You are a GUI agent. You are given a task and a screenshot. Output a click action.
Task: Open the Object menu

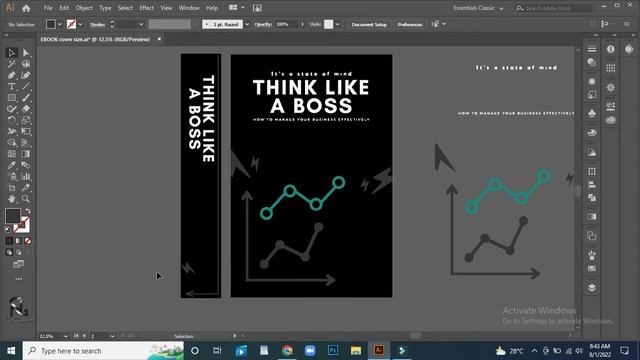click(84, 8)
